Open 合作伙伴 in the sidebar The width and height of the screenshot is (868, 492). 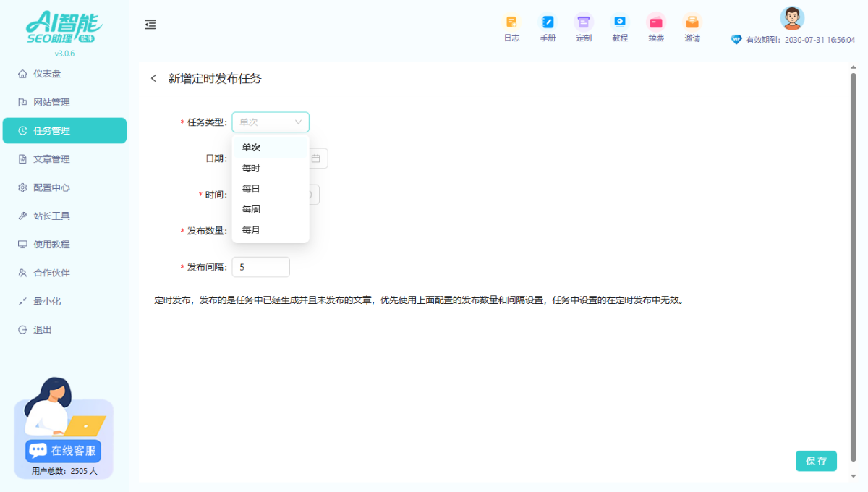[x=64, y=273]
